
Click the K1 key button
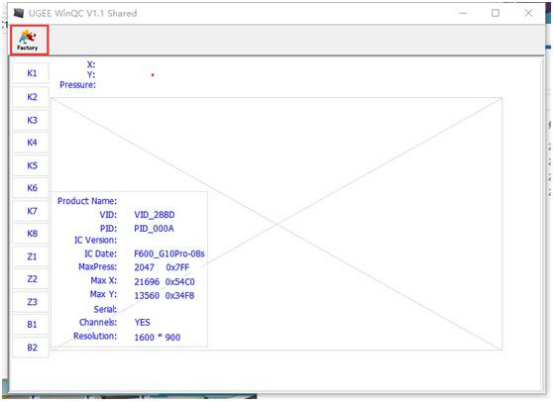[x=31, y=73]
